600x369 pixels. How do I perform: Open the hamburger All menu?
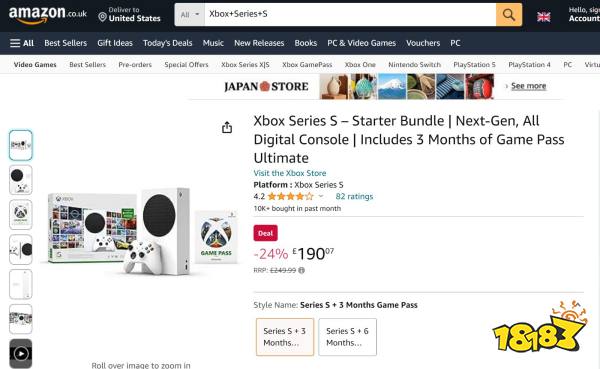(x=22, y=43)
